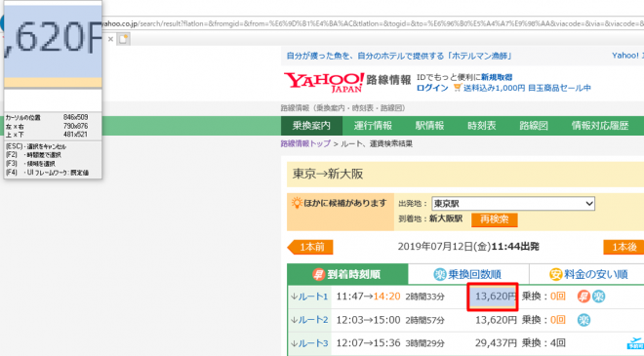
Task: Click the 再検索 button
Action: point(495,219)
